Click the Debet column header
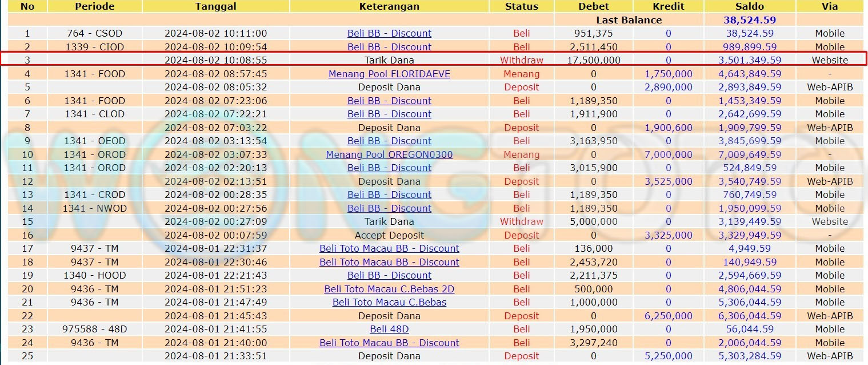This screenshot has height=365, width=868. [x=594, y=6]
